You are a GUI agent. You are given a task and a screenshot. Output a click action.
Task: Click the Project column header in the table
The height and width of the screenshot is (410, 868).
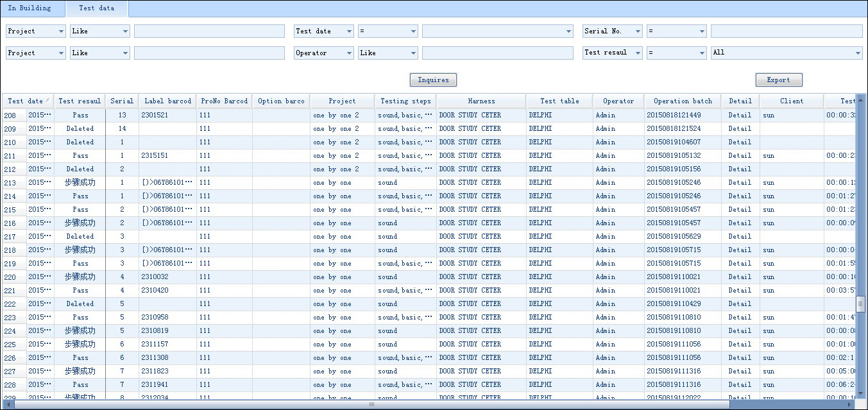point(342,101)
